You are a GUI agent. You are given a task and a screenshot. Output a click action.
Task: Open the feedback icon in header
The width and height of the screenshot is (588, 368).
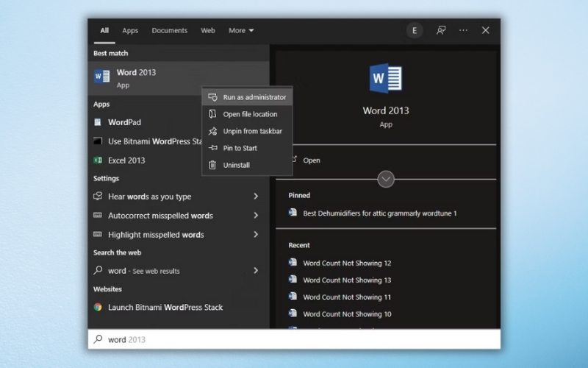441,30
